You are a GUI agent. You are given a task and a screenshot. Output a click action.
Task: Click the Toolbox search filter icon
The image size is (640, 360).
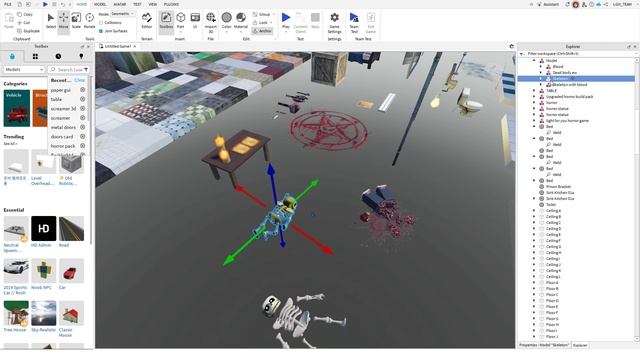tap(86, 70)
